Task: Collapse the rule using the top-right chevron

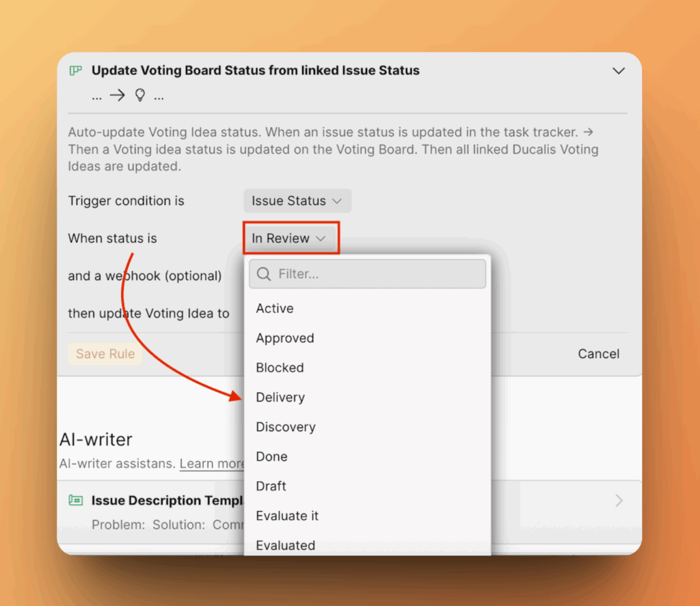Action: pos(619,70)
